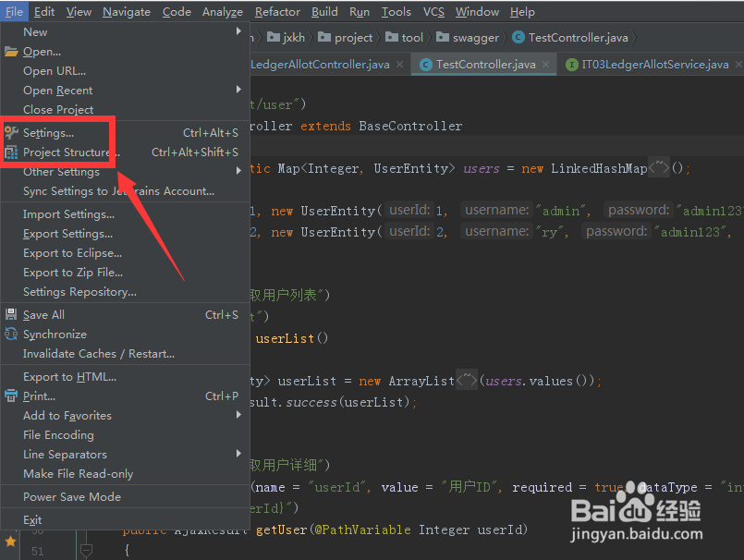Click the Save All floppy disk icon
Screen dimensions: 744x560
[11, 314]
